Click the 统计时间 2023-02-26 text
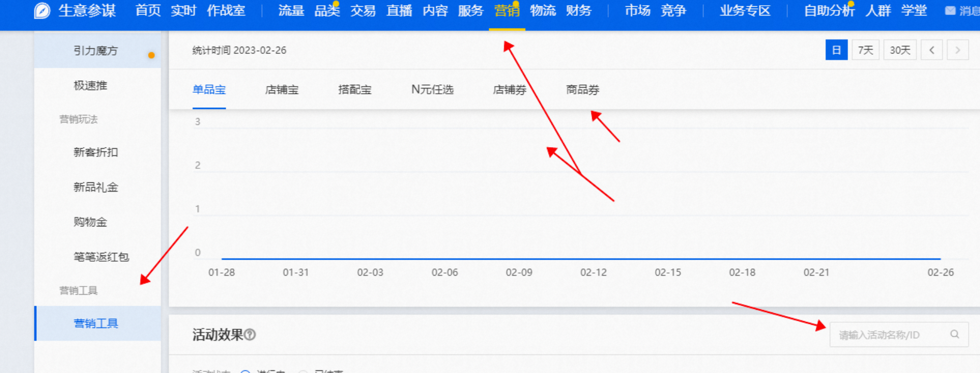The image size is (980, 373). [x=239, y=50]
